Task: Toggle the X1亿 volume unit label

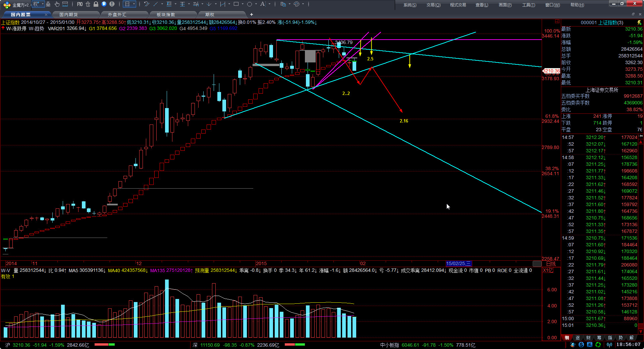Action: (x=548, y=270)
